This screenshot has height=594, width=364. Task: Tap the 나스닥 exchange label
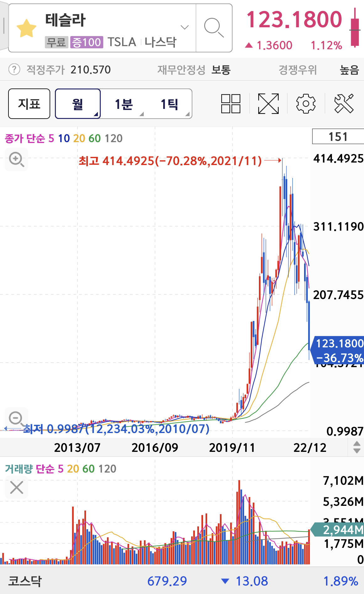click(x=161, y=42)
